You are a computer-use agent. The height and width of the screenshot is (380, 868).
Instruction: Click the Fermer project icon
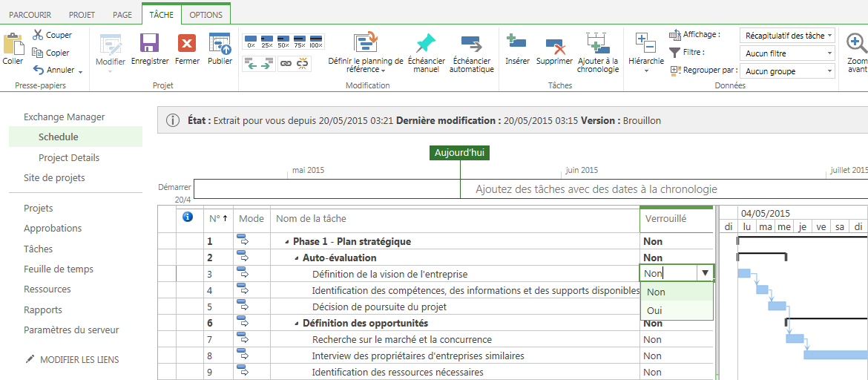coord(187,44)
